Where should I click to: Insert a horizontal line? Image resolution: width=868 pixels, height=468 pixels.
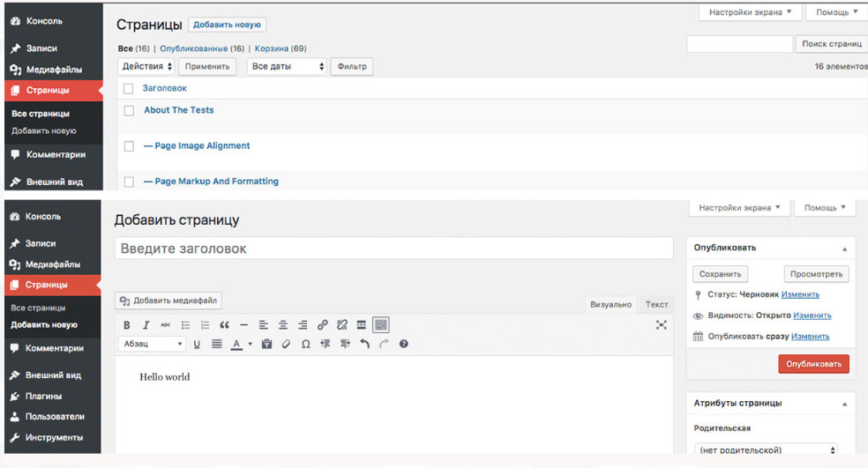[x=243, y=324]
